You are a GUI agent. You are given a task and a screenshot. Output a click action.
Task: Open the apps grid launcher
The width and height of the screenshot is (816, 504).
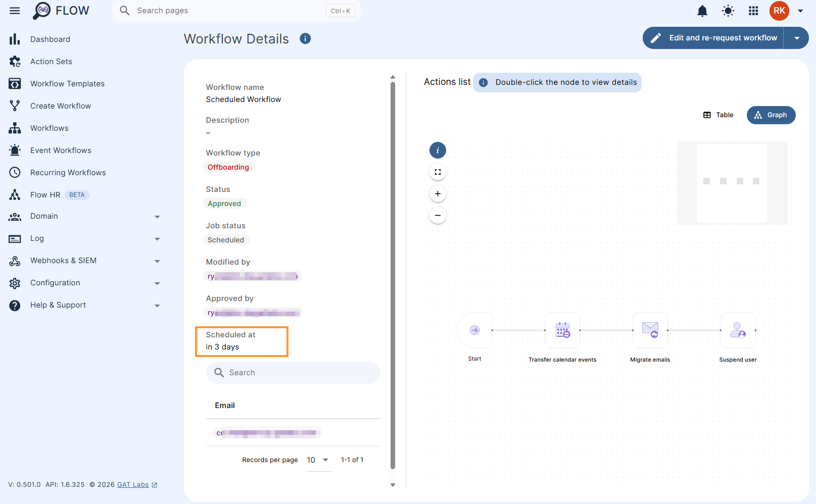pyautogui.click(x=753, y=11)
